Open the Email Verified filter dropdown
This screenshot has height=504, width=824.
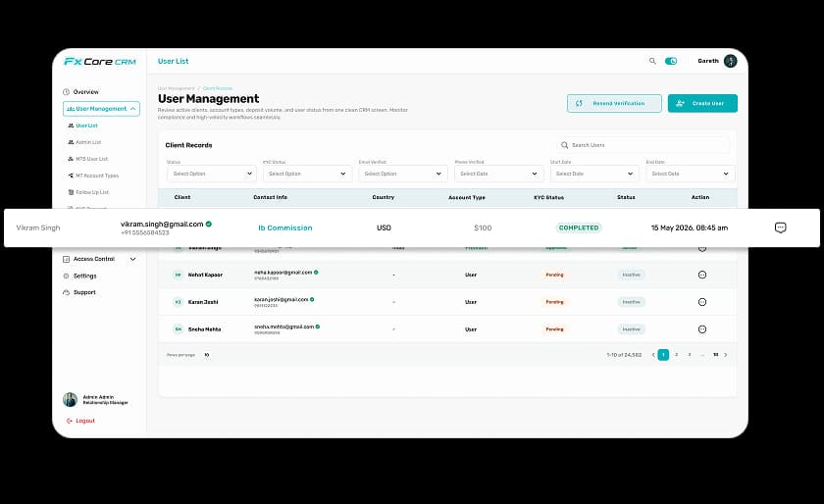[403, 174]
